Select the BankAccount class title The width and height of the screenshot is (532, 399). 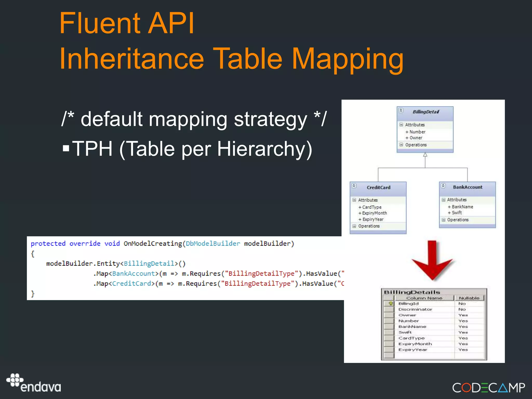(468, 187)
